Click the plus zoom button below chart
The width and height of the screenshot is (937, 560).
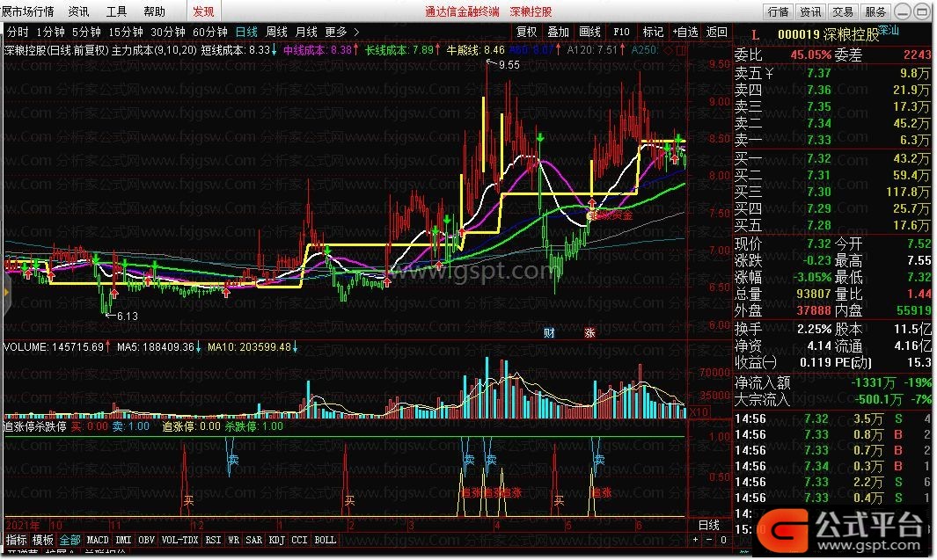tap(695, 540)
